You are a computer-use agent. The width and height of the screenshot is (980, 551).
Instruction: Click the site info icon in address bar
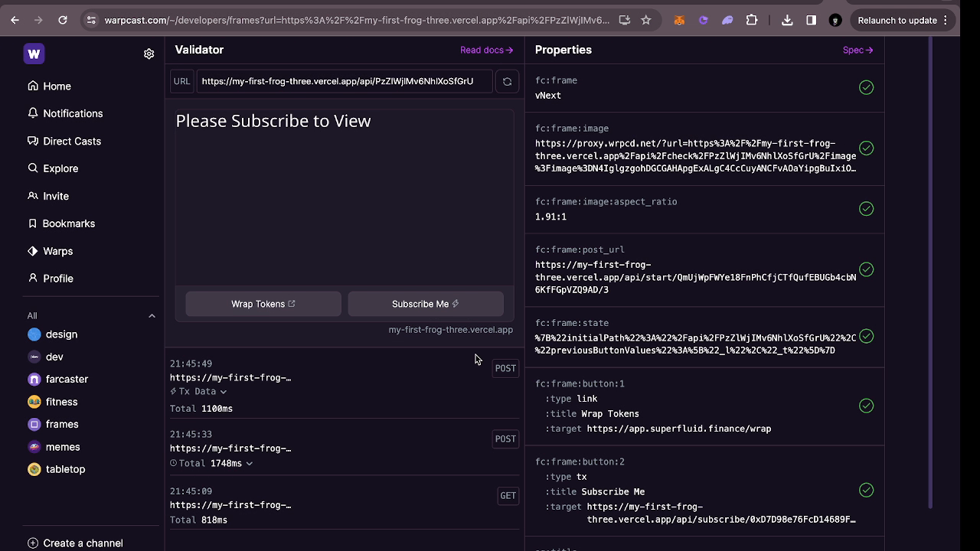(x=90, y=21)
